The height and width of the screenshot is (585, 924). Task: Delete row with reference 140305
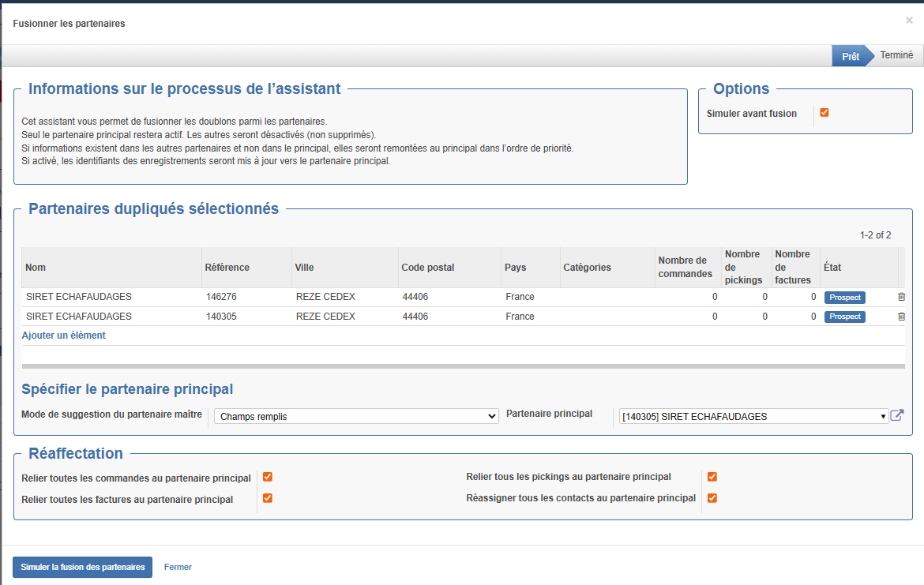click(901, 317)
